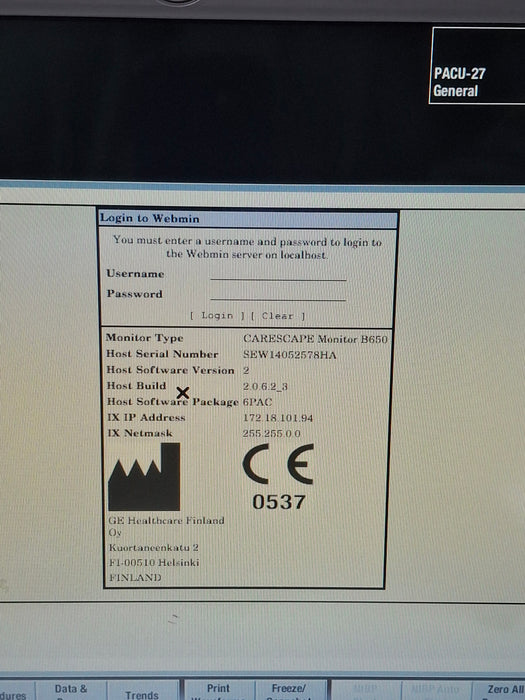Select the PACU-27 General location box
Viewport: 525px width, 700px height.
coord(477,66)
